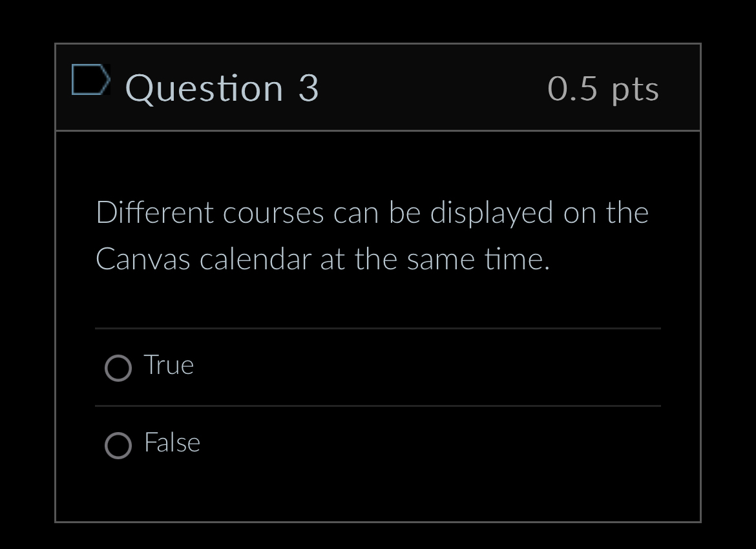The height and width of the screenshot is (549, 756).
Task: Select the bookmark icon in the question header
Action: [92, 79]
